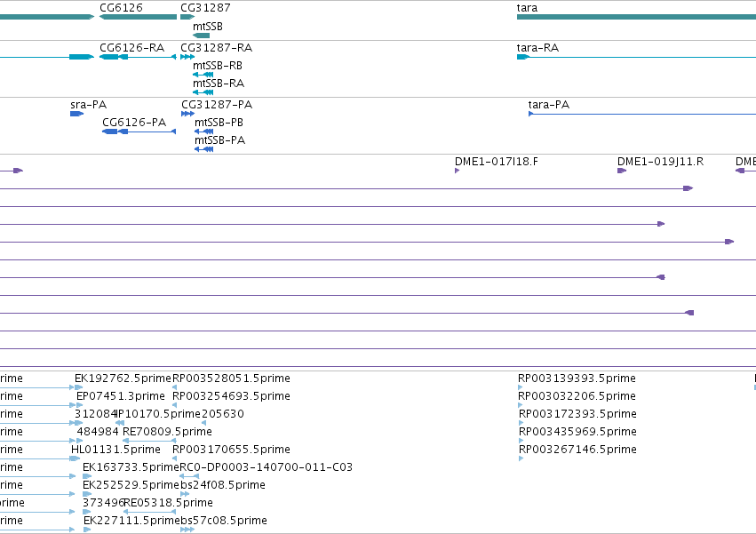This screenshot has height=534, width=756.
Task: Open EST RE70809.5prime
Action: pyautogui.click(x=167, y=432)
